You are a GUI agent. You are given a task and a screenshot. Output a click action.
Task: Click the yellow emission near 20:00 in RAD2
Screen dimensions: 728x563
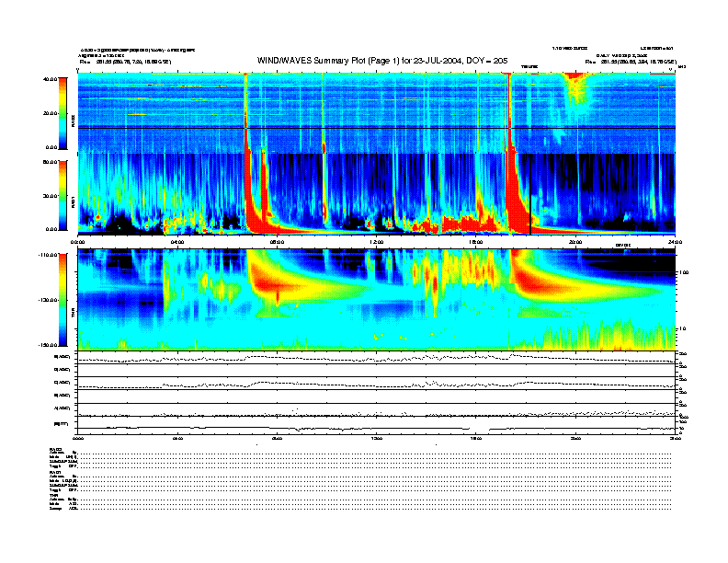577,87
